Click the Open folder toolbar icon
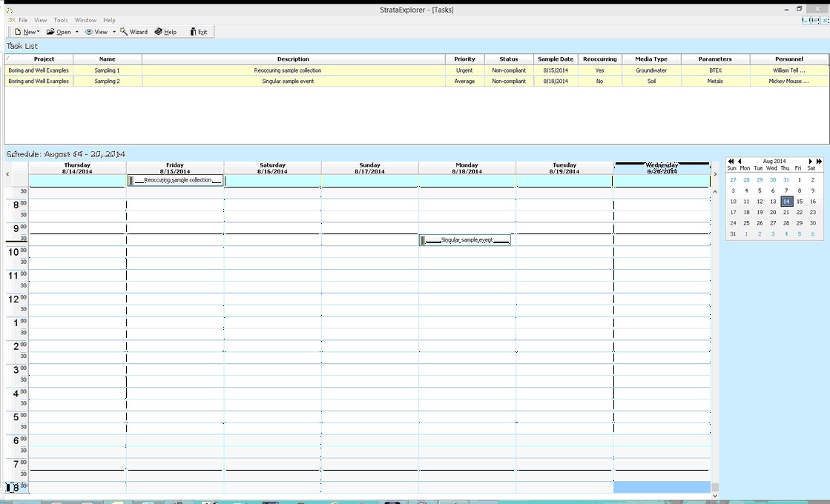The image size is (830, 504). click(x=50, y=32)
